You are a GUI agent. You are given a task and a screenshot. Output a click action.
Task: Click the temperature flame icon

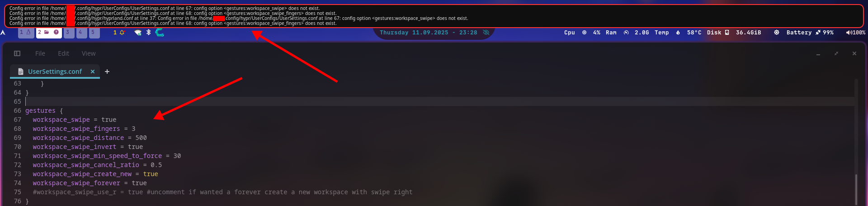point(678,33)
